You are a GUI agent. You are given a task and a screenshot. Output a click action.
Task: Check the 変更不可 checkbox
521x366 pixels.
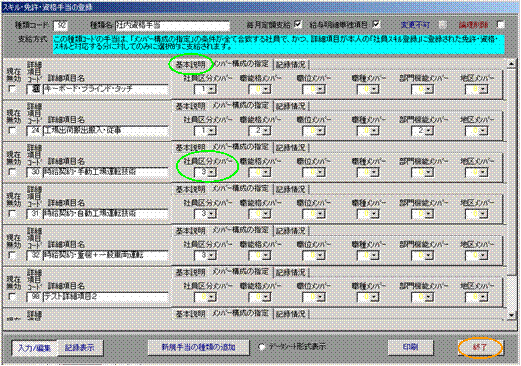(442, 25)
